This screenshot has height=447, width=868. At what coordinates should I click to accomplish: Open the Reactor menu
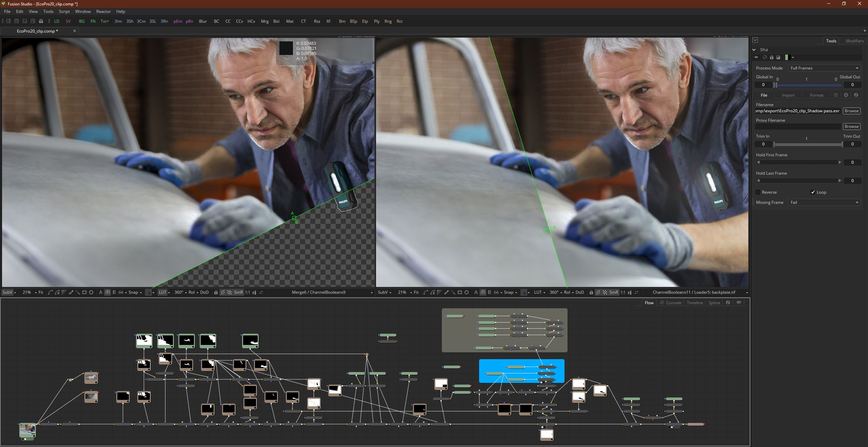[103, 12]
